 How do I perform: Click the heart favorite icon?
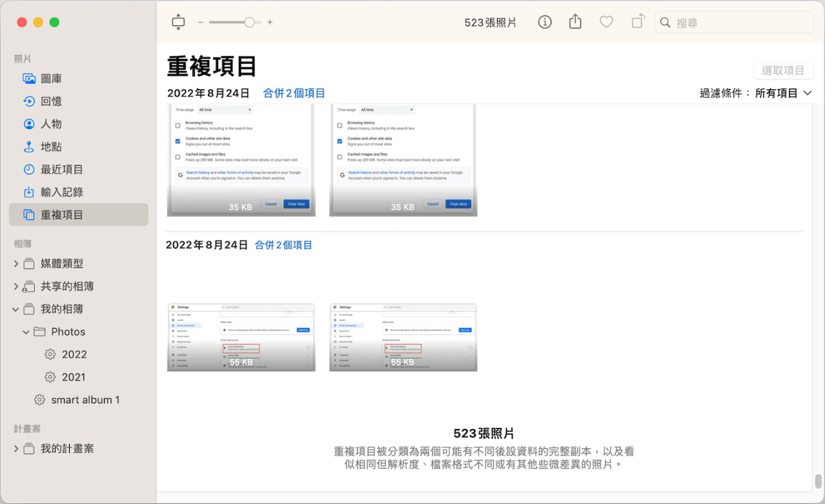pos(606,22)
